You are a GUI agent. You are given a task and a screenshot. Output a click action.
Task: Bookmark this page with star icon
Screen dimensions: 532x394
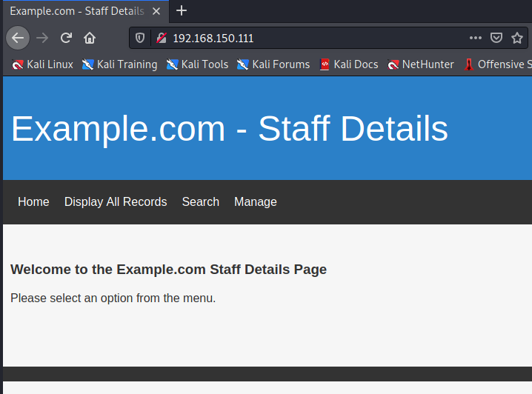coord(517,38)
